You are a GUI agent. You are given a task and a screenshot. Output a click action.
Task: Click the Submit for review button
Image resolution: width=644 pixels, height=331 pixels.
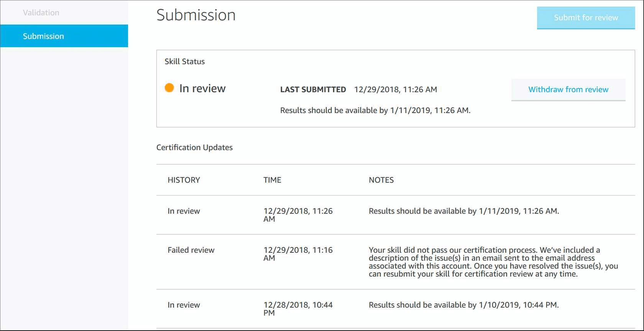click(x=585, y=18)
